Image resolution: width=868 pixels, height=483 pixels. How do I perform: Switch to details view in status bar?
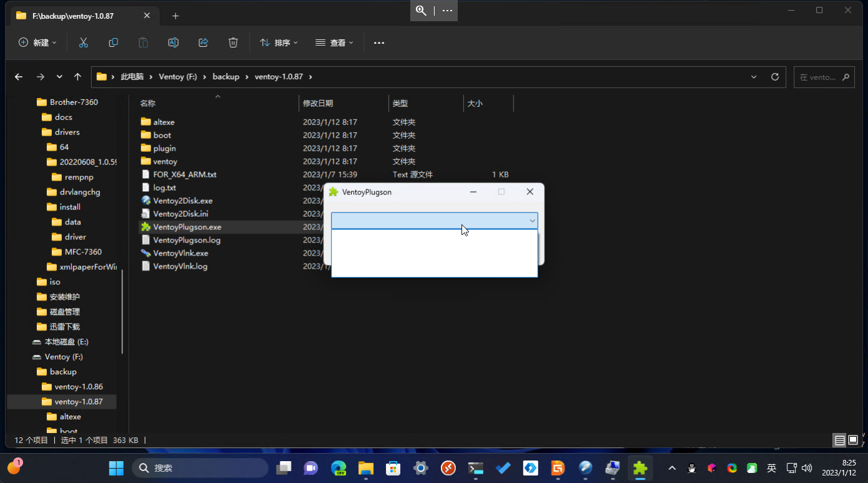[840, 441]
